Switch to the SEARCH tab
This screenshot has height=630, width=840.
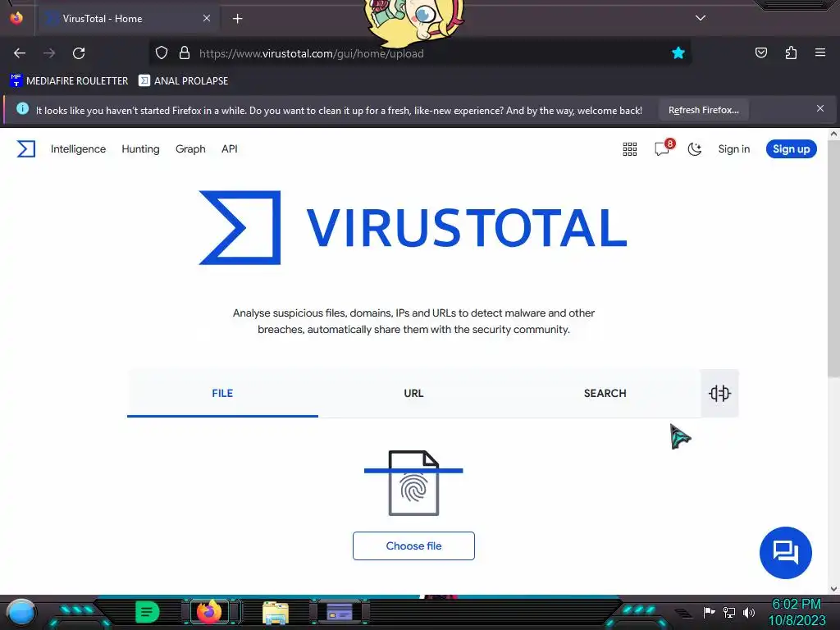pos(605,393)
